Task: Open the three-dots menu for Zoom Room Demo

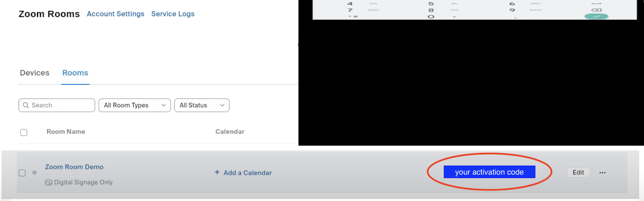Action: [602, 172]
